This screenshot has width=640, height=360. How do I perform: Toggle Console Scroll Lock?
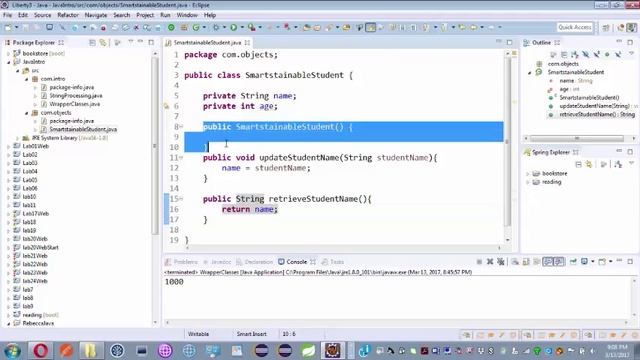point(526,262)
